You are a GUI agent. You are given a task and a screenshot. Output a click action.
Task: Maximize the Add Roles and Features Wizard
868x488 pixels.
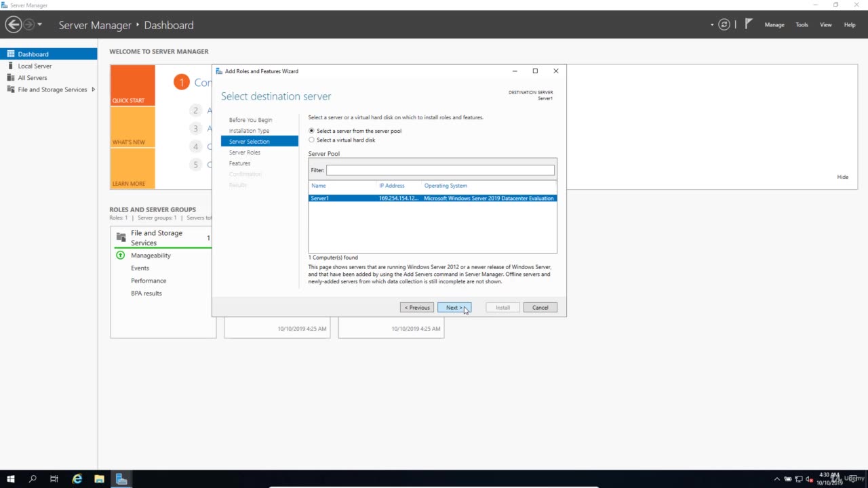[x=535, y=71]
